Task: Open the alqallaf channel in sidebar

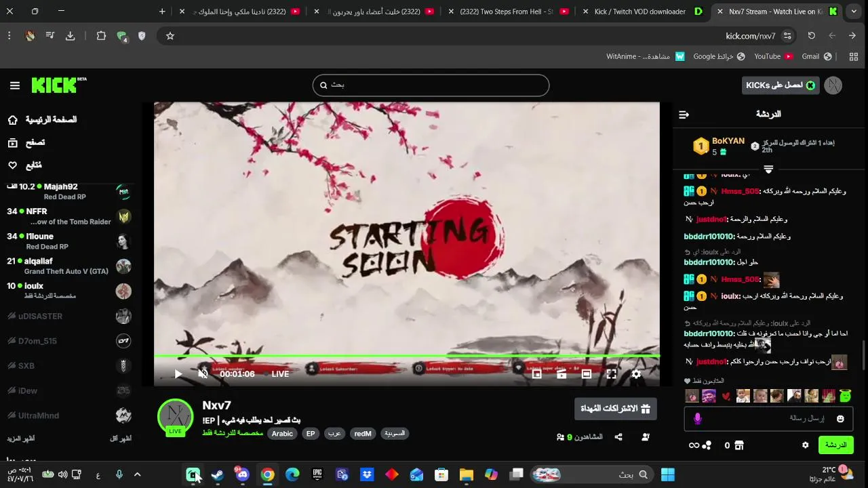Action: click(68, 266)
